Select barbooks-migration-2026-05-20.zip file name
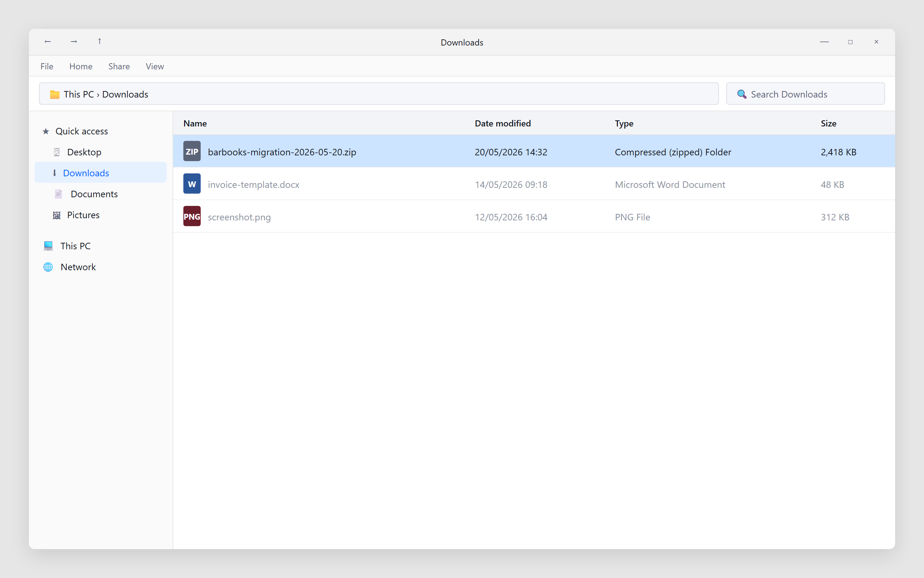Image resolution: width=924 pixels, height=578 pixels. [x=282, y=152]
